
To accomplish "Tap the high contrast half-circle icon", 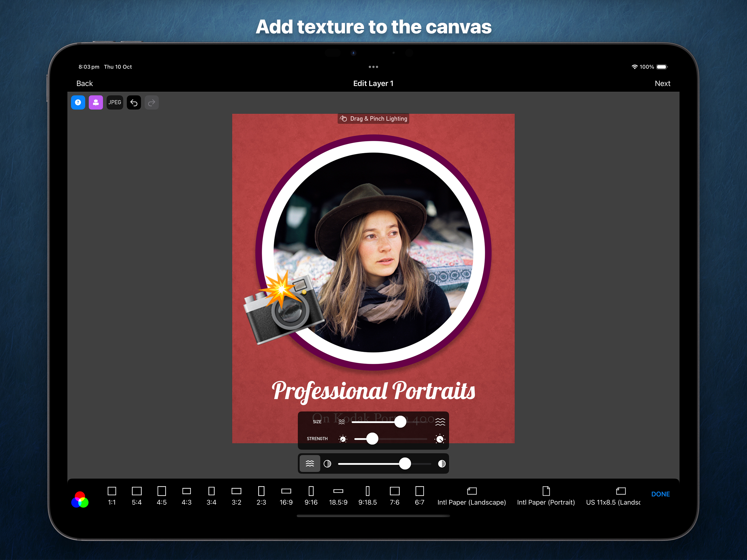I will (442, 464).
